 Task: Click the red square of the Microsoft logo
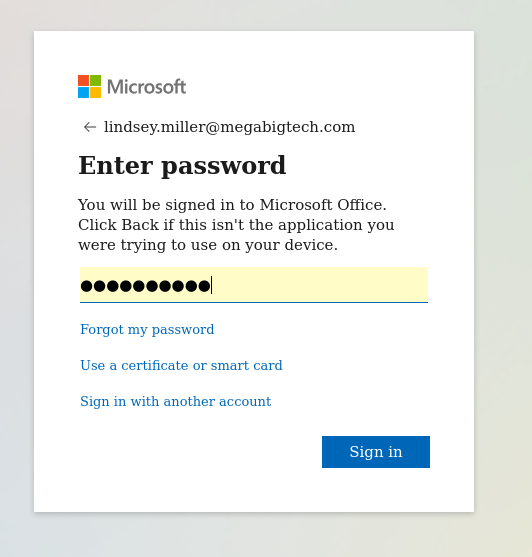point(83,80)
